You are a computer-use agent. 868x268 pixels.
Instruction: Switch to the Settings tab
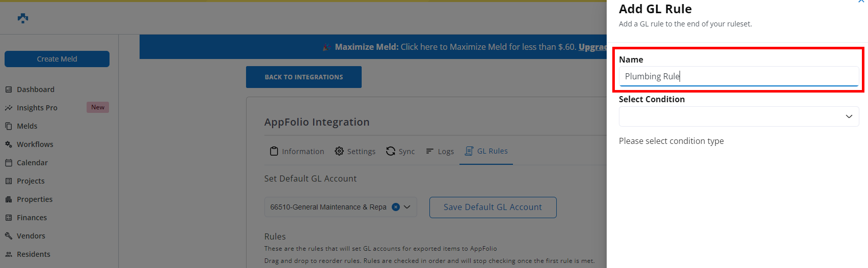(x=355, y=152)
